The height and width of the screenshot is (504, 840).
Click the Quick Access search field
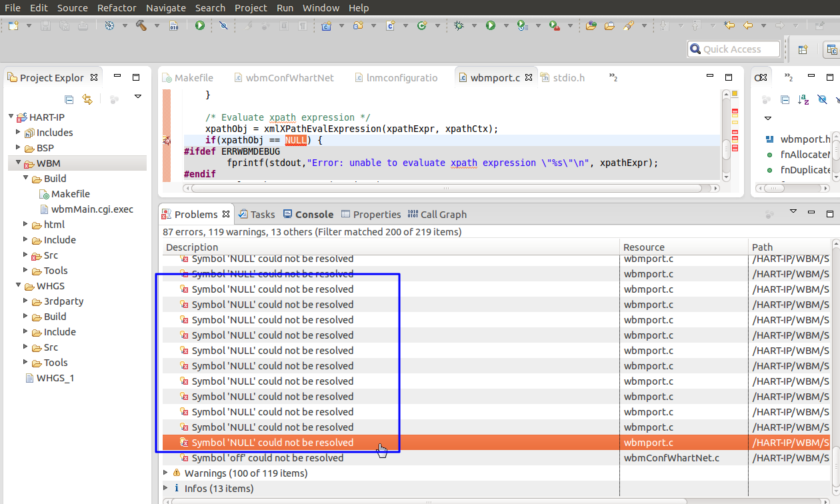tap(733, 49)
